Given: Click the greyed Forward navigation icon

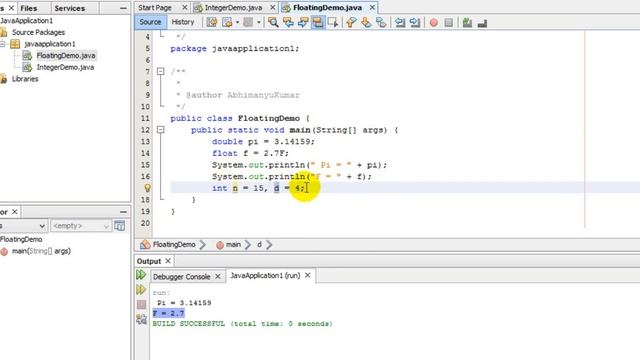Looking at the screenshot, I should point(248,22).
